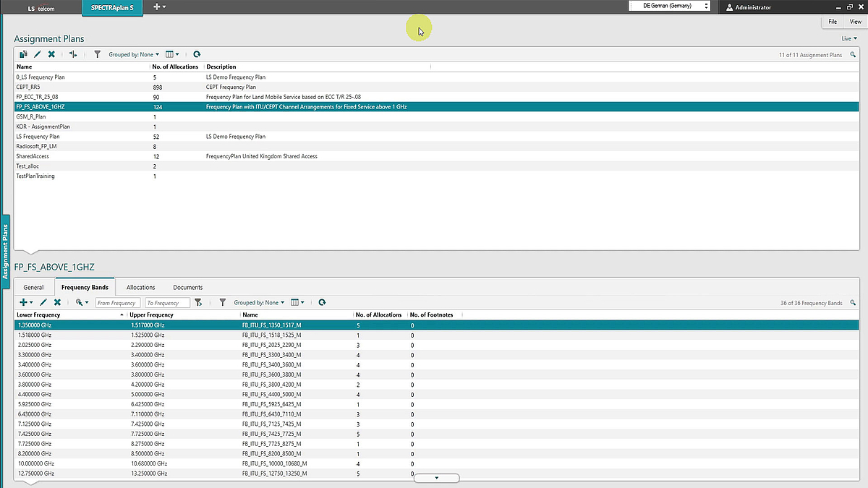Sort by Upper Frequency column header
Screen dimensions: 868x488
point(183,314)
